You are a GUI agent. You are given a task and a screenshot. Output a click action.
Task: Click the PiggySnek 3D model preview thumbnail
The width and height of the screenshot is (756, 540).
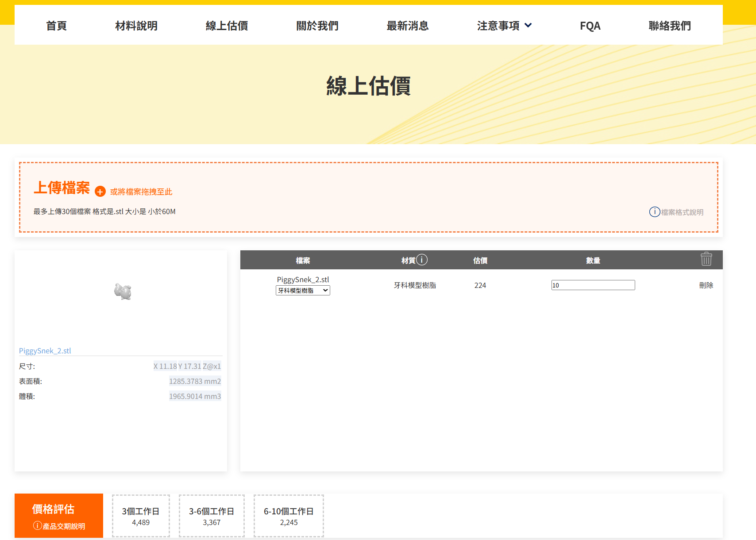pyautogui.click(x=123, y=291)
